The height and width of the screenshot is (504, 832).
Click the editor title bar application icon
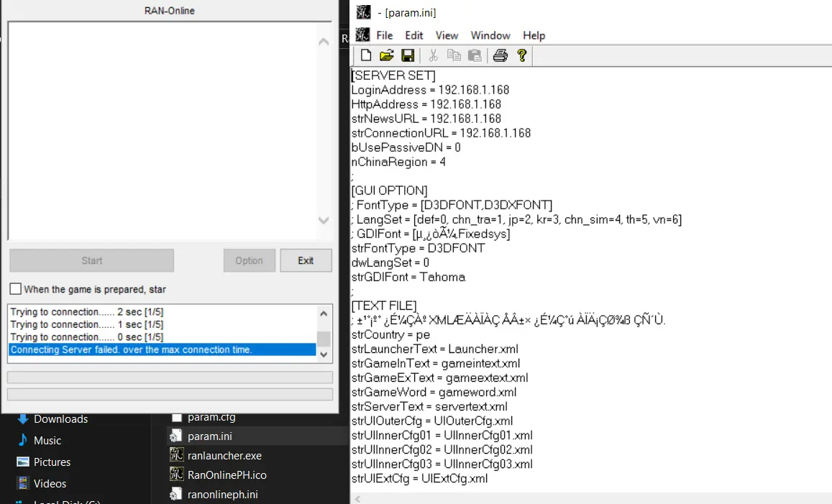363,12
